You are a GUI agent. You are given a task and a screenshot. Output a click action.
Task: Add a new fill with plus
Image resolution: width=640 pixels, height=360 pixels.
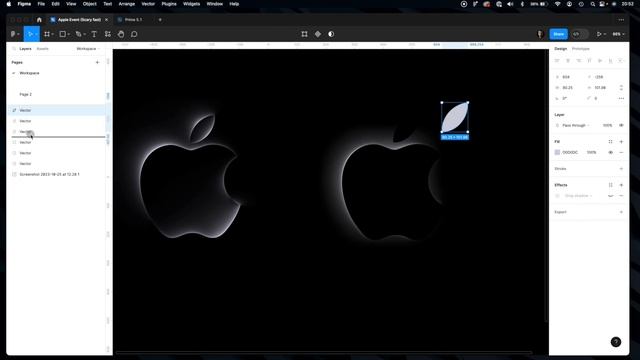621,142
